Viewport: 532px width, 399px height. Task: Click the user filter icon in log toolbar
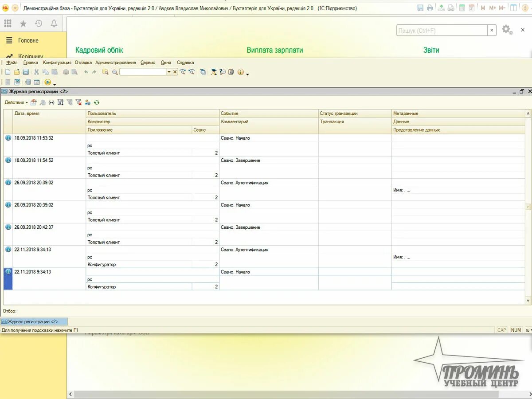coord(88,102)
